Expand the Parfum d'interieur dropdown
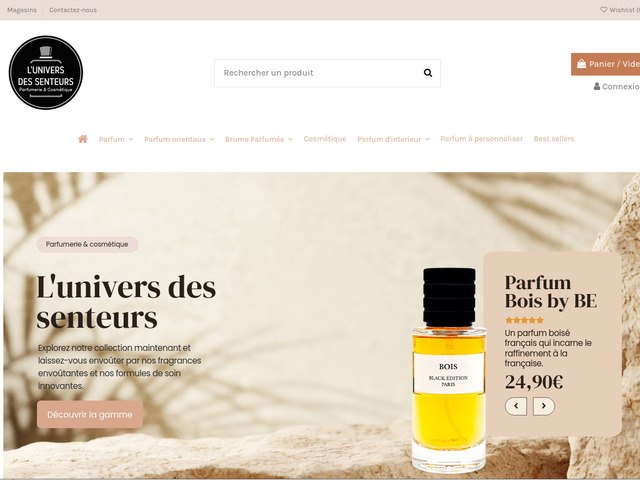 point(393,139)
